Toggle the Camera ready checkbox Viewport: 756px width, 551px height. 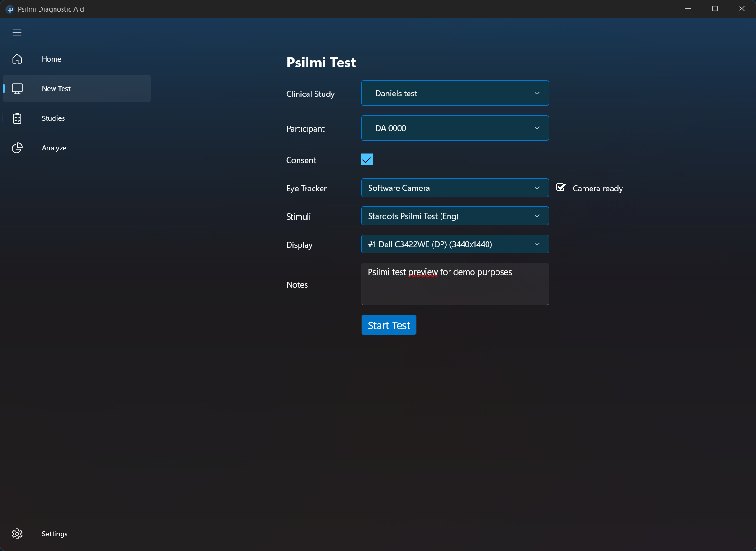561,188
